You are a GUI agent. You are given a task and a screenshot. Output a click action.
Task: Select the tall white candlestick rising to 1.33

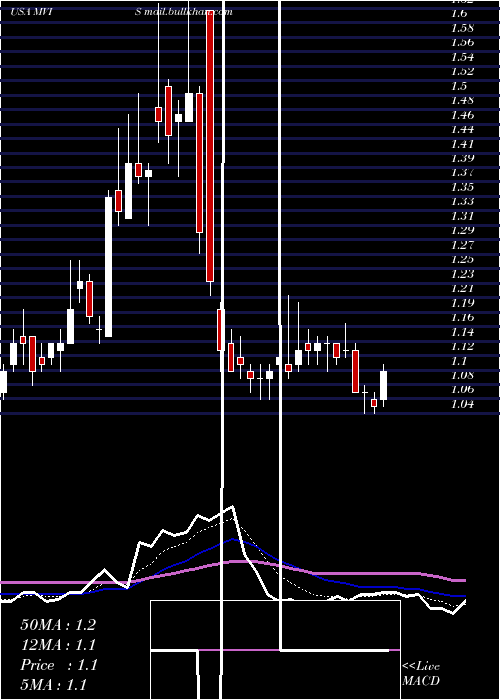[108, 267]
